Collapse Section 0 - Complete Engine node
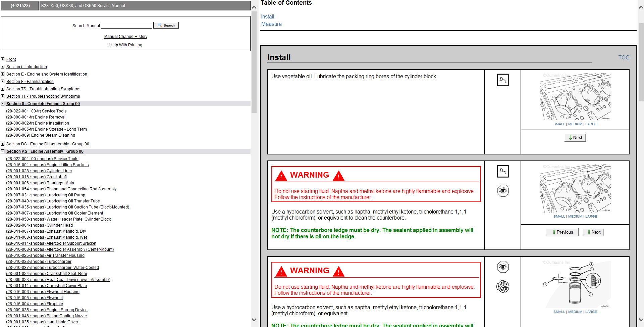Screen dimensions: 644x327 point(3,104)
